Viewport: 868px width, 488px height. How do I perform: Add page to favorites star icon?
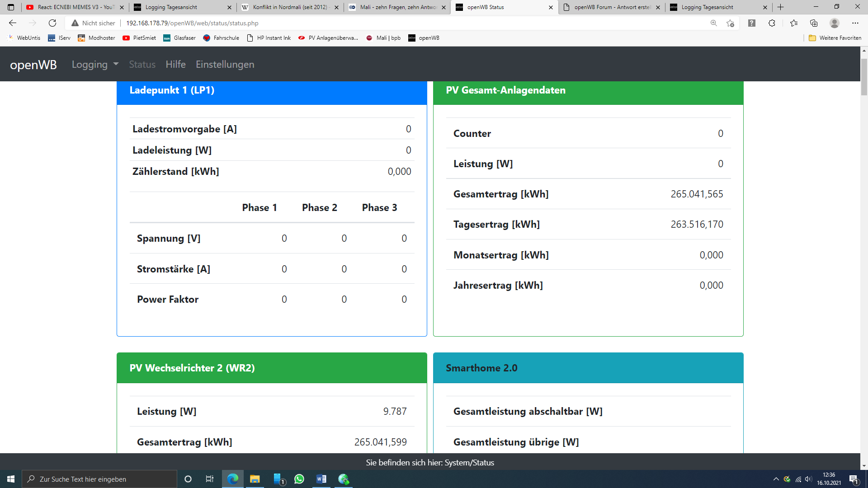(x=730, y=23)
